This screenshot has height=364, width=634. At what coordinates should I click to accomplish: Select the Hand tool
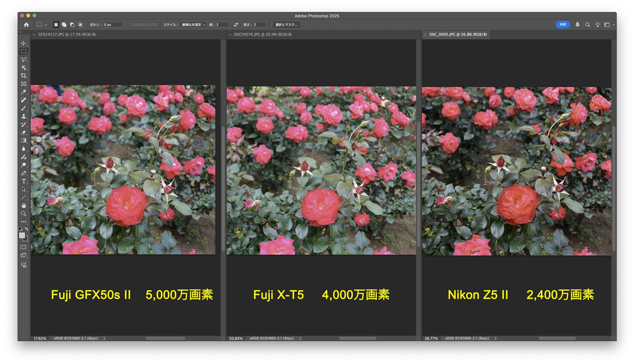[x=23, y=205]
